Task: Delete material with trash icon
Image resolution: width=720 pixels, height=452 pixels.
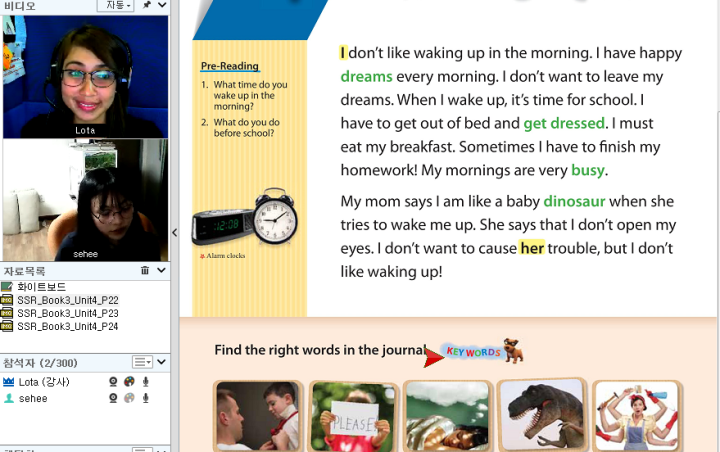Action: coord(145,270)
